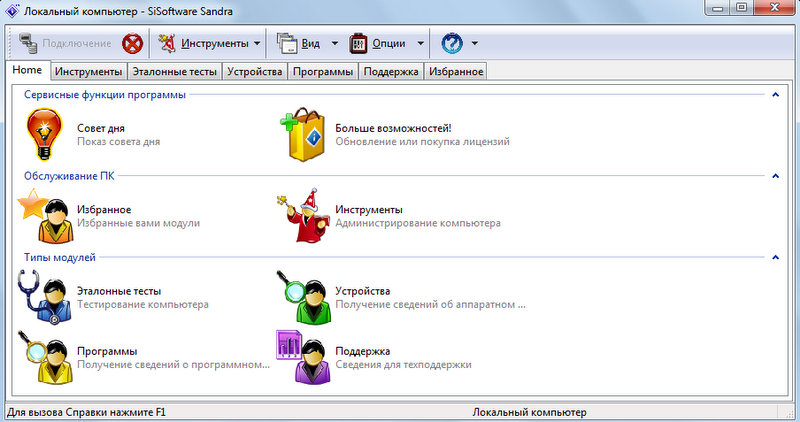
Task: Click the Эталонные тесты stethoscope icon
Action: click(x=44, y=297)
